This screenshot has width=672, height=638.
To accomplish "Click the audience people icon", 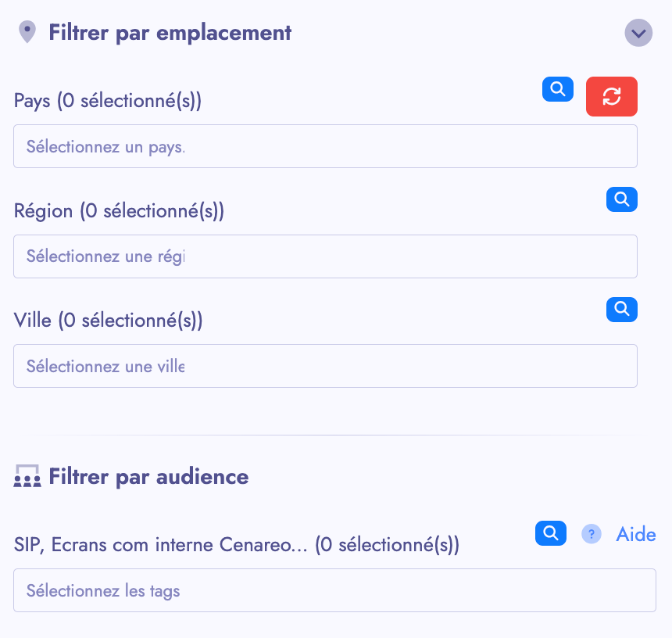I will point(27,477).
